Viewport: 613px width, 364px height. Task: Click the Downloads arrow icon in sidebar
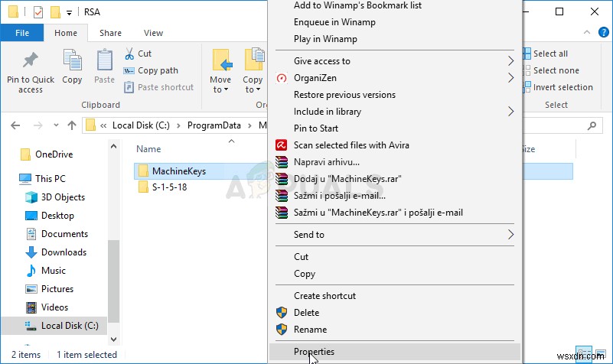pos(31,252)
